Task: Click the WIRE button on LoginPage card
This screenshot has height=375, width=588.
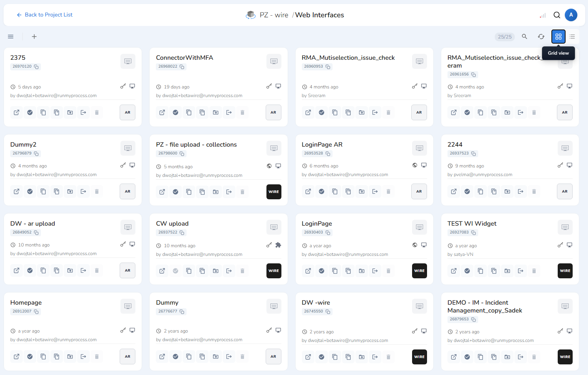Action: click(x=420, y=271)
